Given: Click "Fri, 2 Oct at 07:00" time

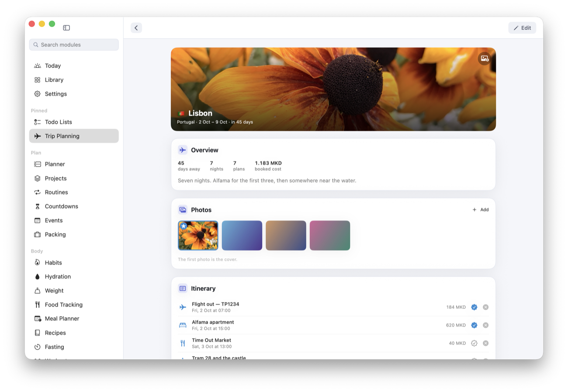Looking at the screenshot, I should click(x=211, y=311).
